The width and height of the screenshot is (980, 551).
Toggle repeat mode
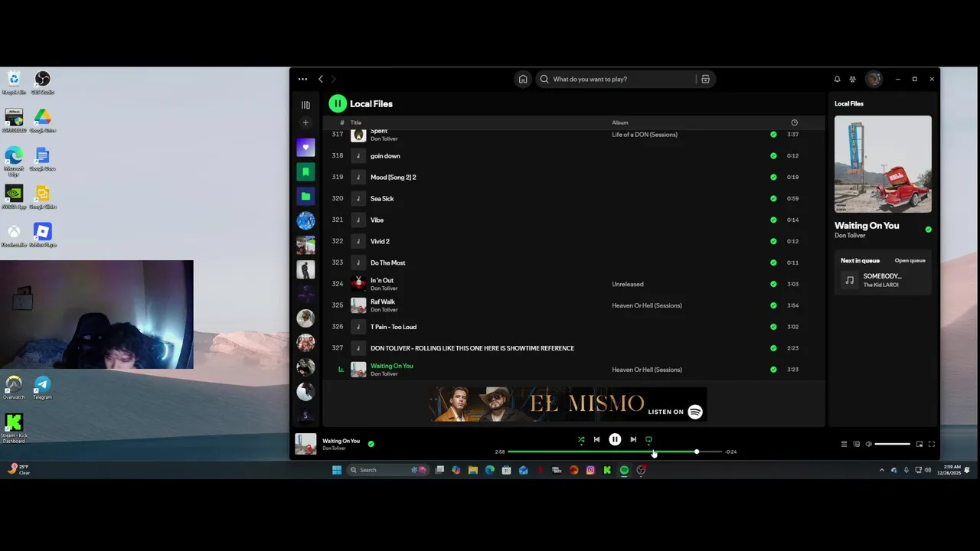(x=648, y=439)
